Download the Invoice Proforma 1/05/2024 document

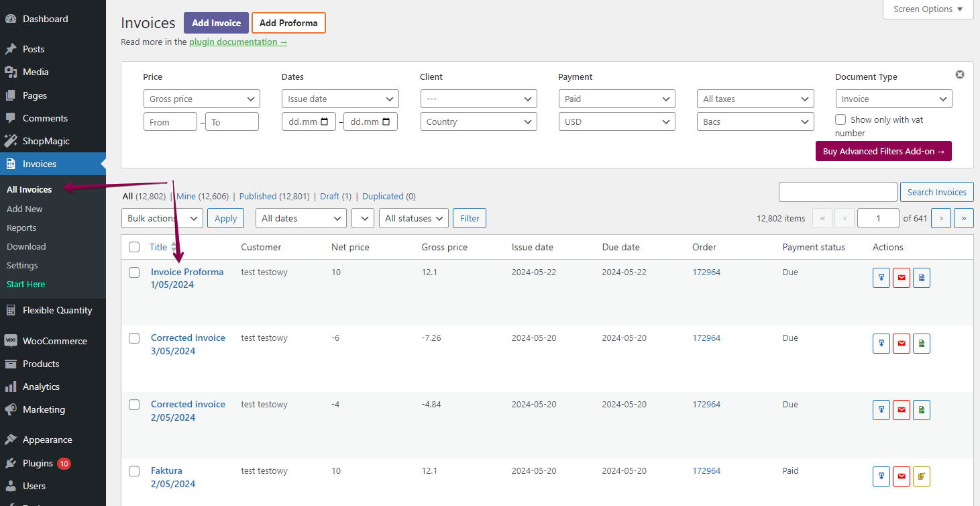[881, 278]
